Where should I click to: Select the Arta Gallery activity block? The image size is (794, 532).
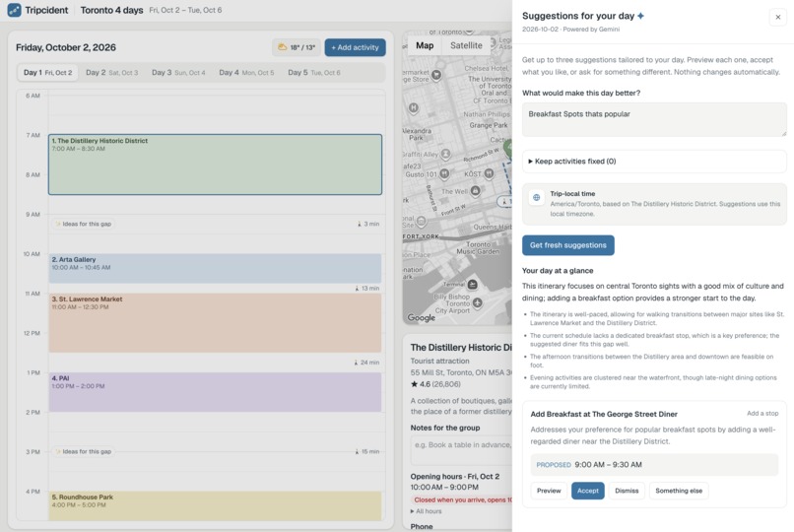click(x=215, y=268)
